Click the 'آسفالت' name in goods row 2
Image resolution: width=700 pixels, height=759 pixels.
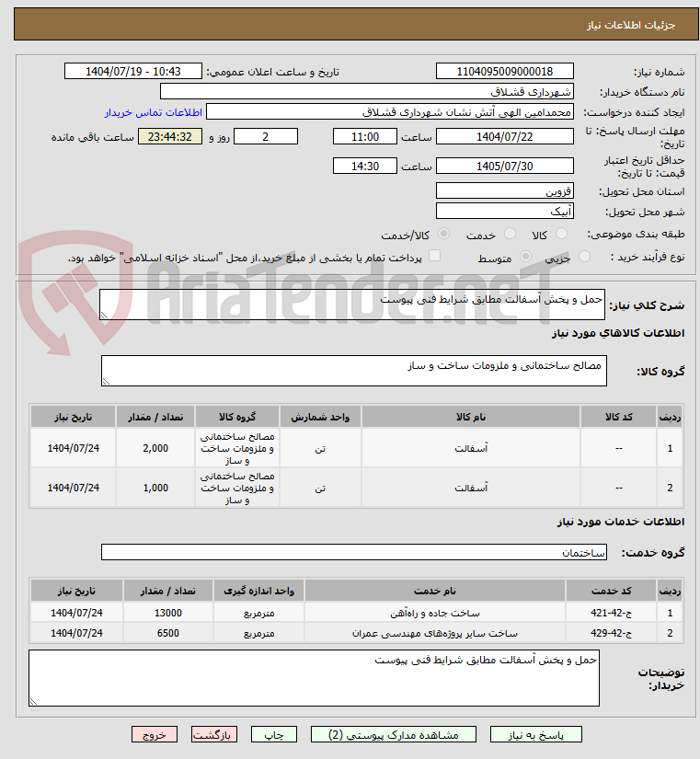click(471, 488)
